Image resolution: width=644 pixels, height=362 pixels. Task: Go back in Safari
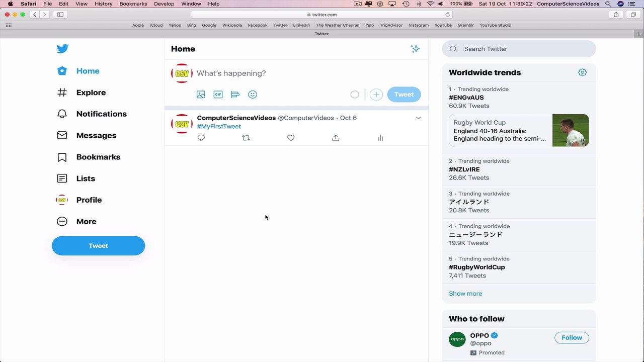[x=35, y=15]
